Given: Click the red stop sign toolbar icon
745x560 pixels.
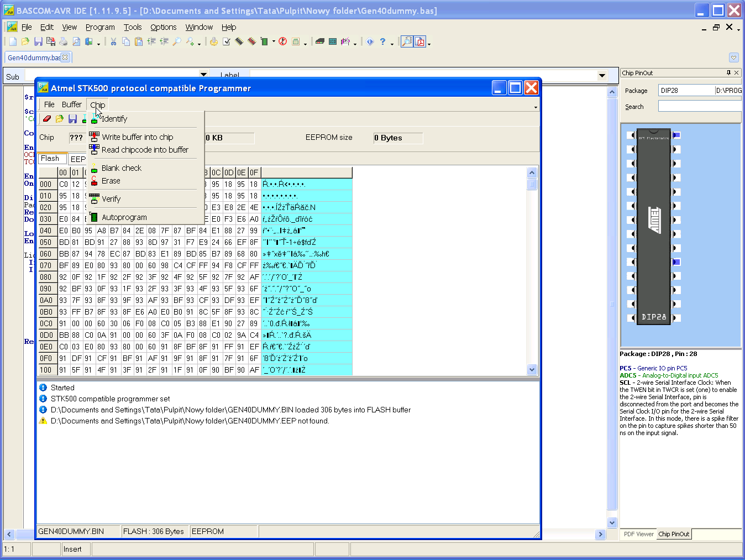Looking at the screenshot, I should [x=283, y=41].
